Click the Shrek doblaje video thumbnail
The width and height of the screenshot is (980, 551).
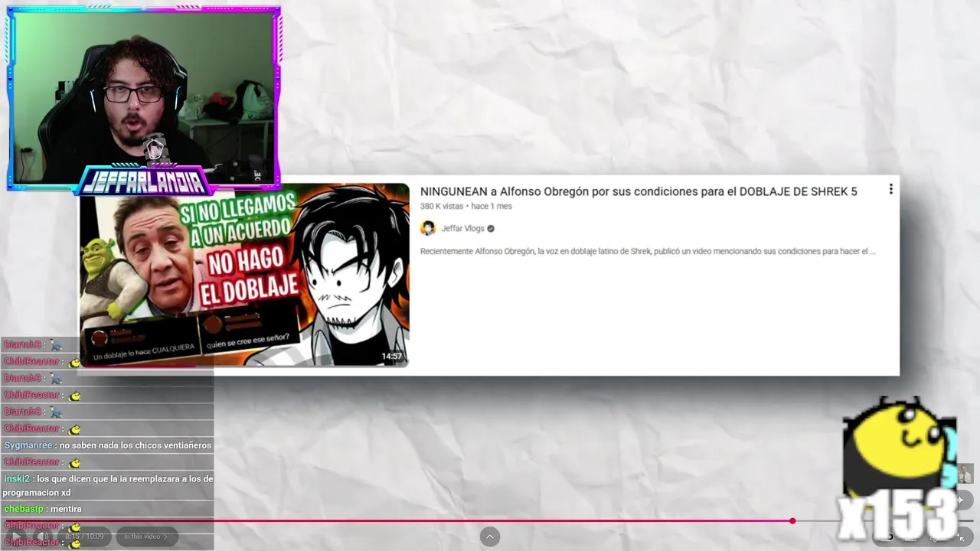click(x=245, y=274)
